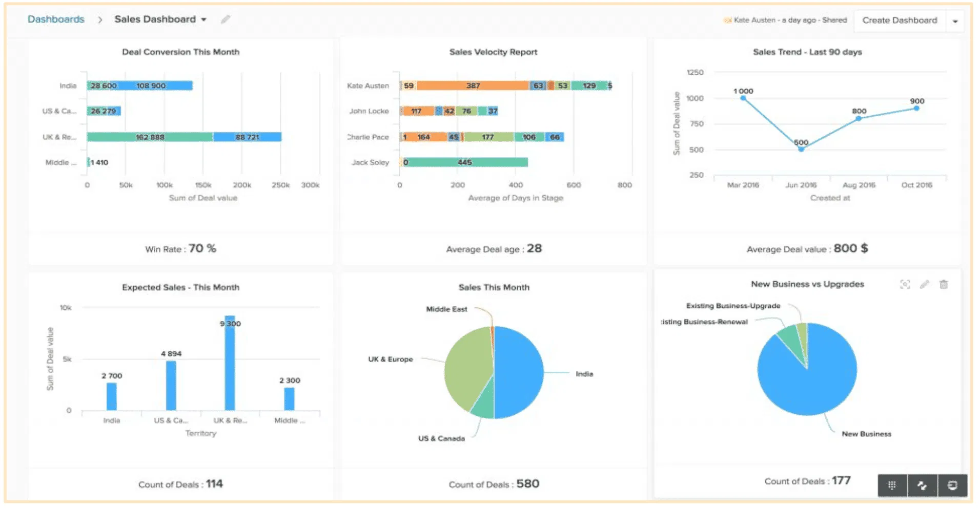Click the Jack Soley 445 bar
The height and width of the screenshot is (509, 980).
(x=464, y=162)
